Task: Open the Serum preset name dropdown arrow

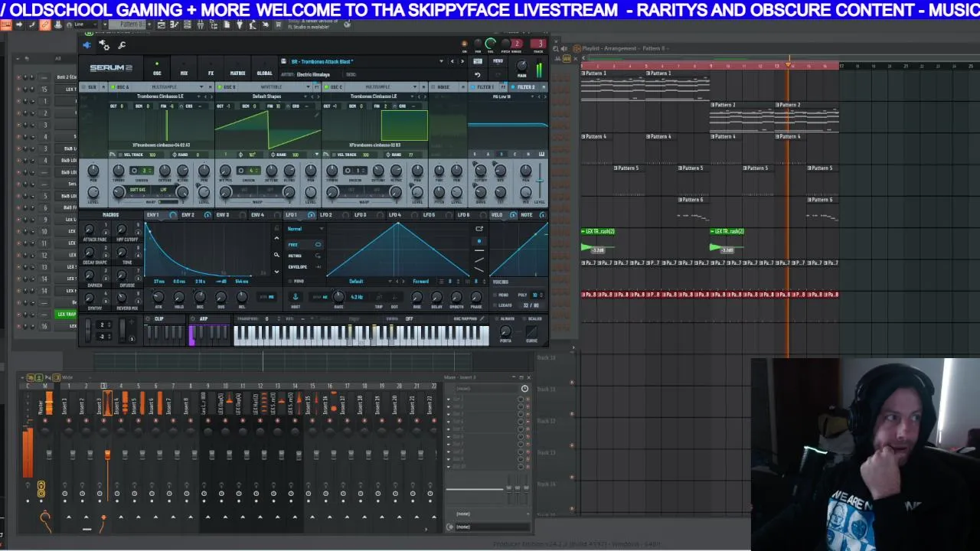Action: point(441,61)
